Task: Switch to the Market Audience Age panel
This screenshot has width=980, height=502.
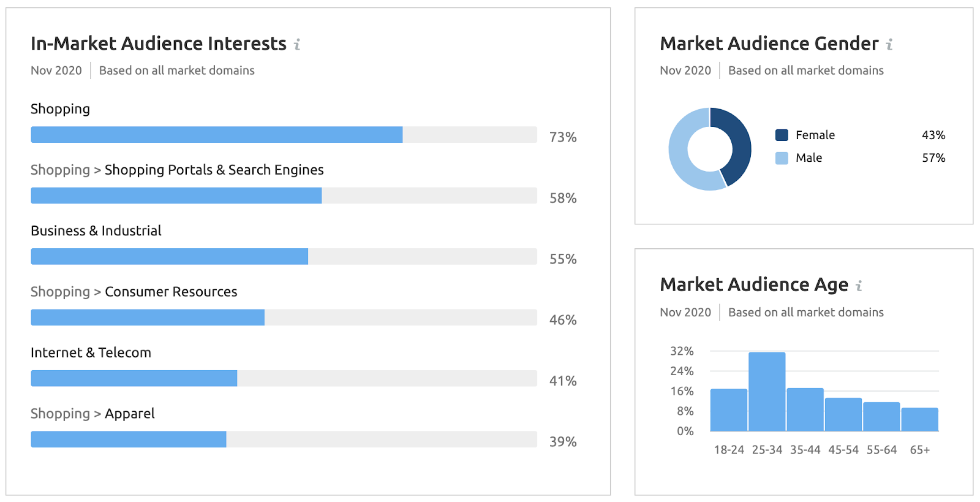Action: pyautogui.click(x=753, y=284)
